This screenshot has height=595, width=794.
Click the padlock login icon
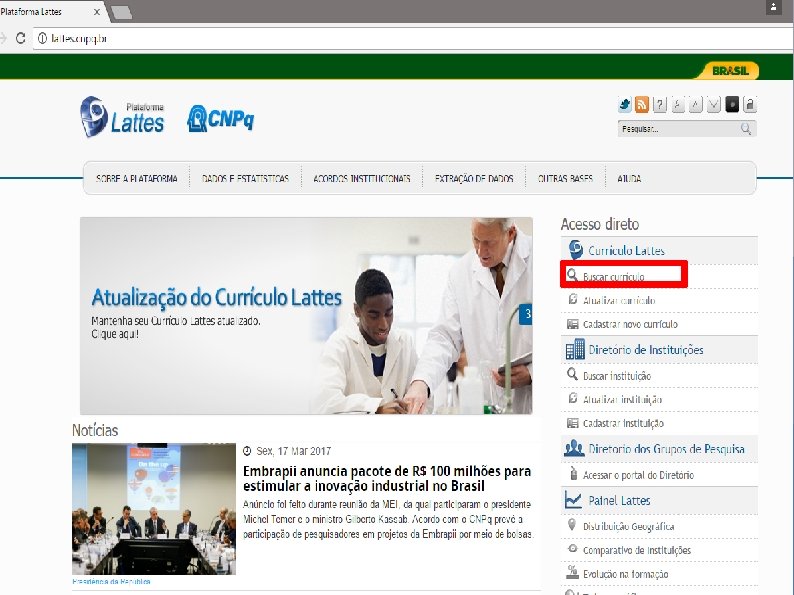click(750, 104)
